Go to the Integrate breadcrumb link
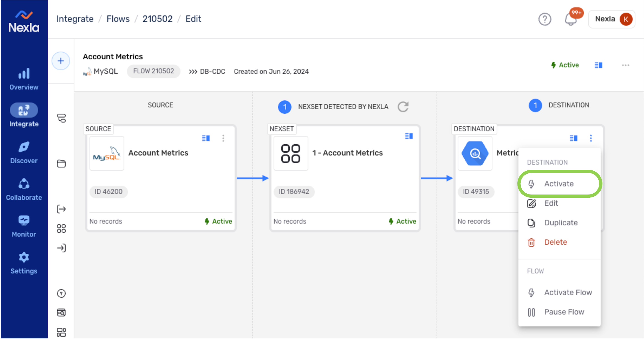644x339 pixels. tap(75, 19)
